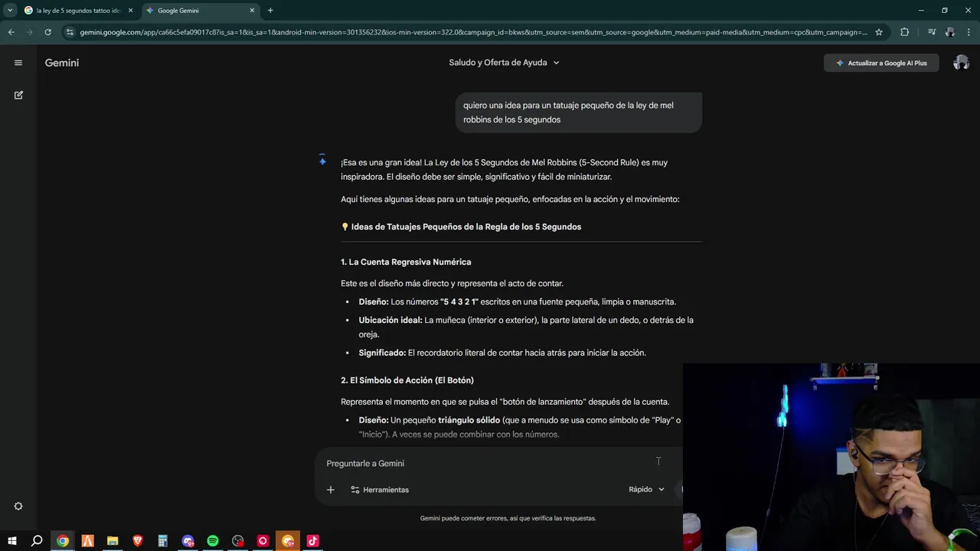
Task: Click the bold triángulo sólido text
Action: [x=469, y=420]
